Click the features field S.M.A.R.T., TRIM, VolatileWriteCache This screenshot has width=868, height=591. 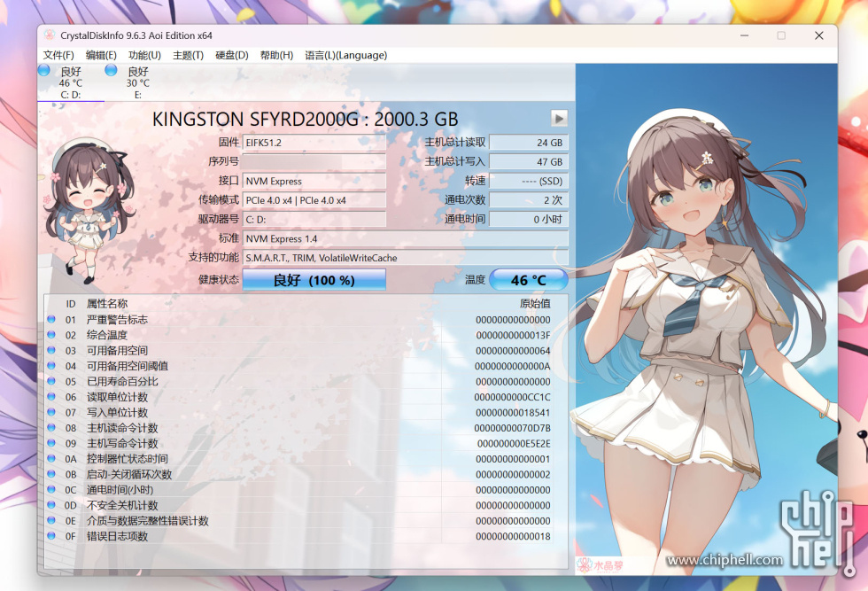coord(406,258)
